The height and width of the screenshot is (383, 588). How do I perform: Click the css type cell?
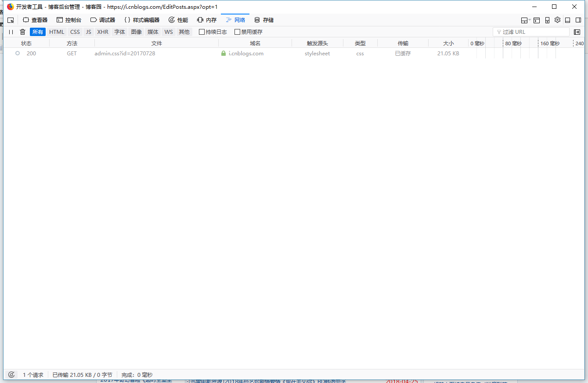coord(360,53)
